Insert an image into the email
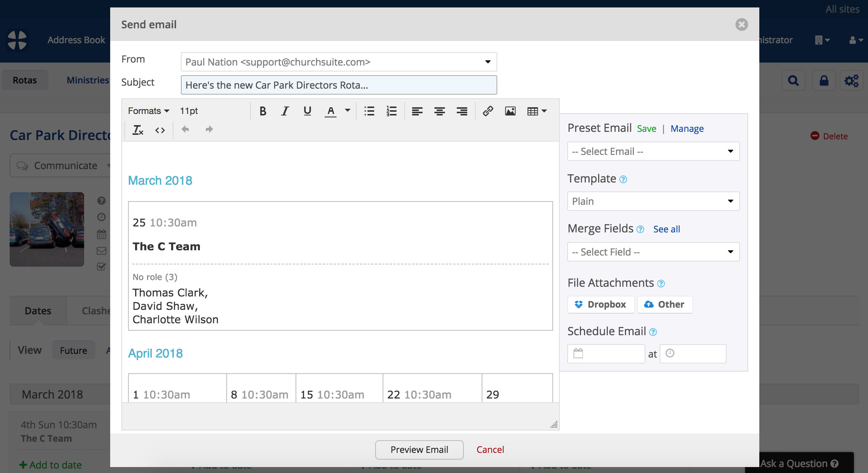 (510, 111)
